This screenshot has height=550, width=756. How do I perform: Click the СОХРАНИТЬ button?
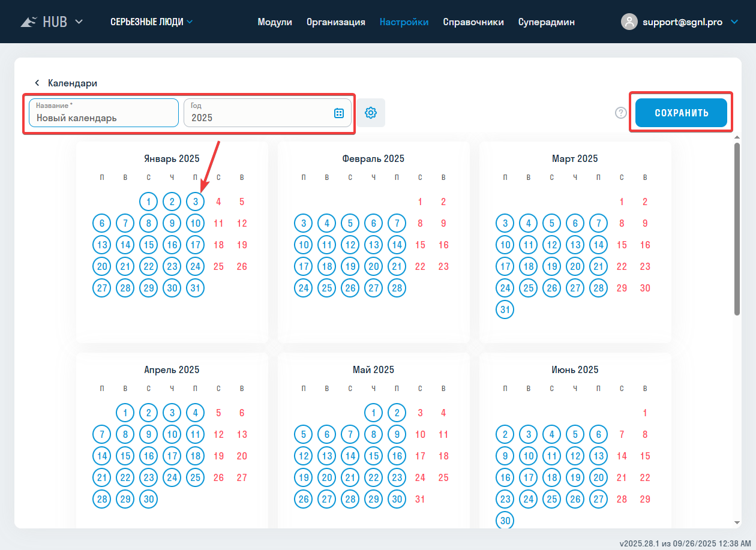(x=681, y=113)
